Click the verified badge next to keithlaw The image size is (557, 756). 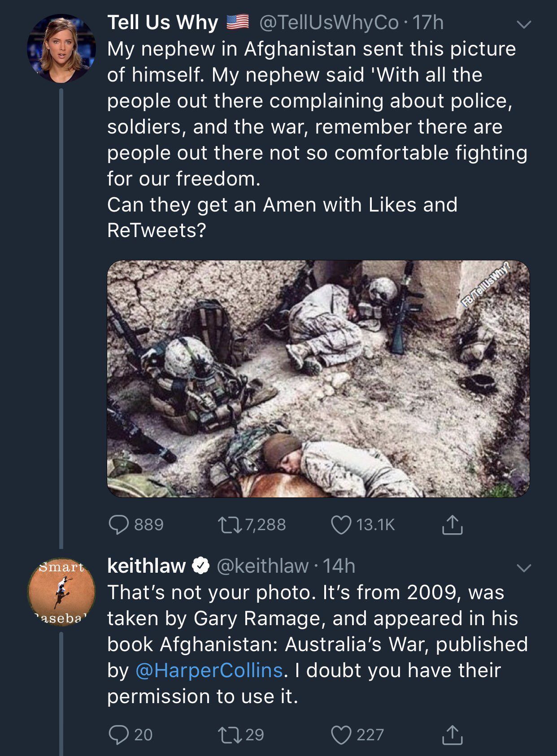point(200,566)
